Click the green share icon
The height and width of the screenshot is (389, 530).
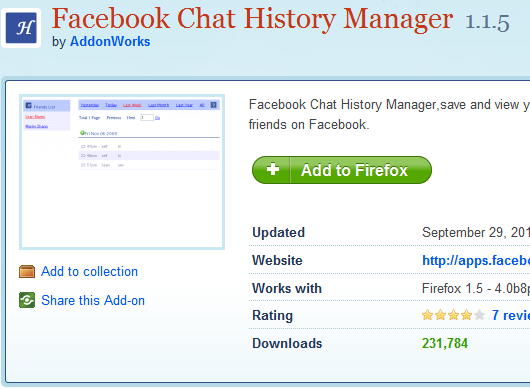click(27, 300)
